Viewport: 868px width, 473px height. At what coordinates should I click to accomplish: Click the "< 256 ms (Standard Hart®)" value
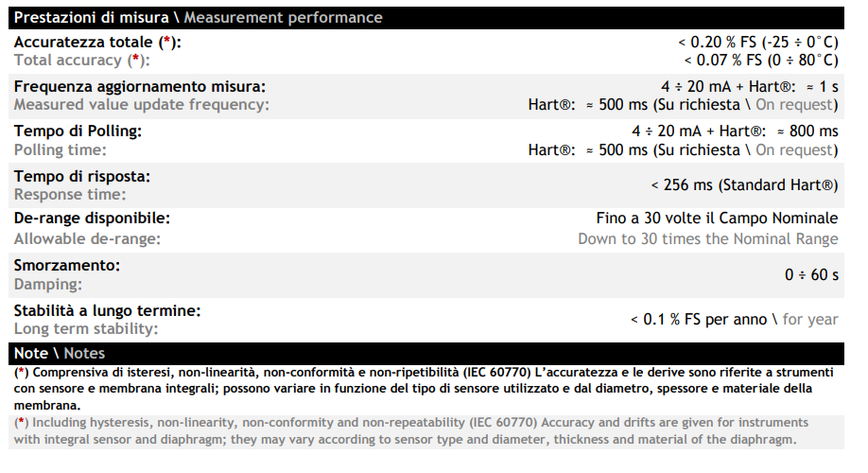coord(744,185)
